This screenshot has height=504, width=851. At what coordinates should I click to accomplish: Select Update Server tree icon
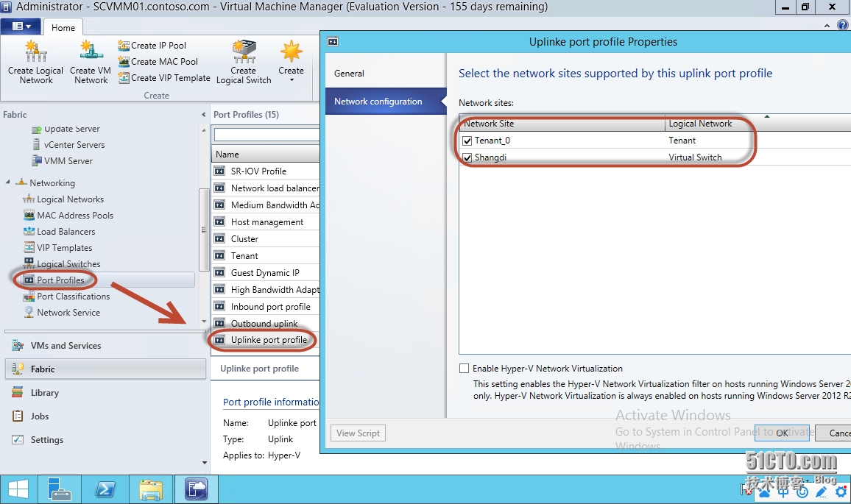(x=36, y=129)
